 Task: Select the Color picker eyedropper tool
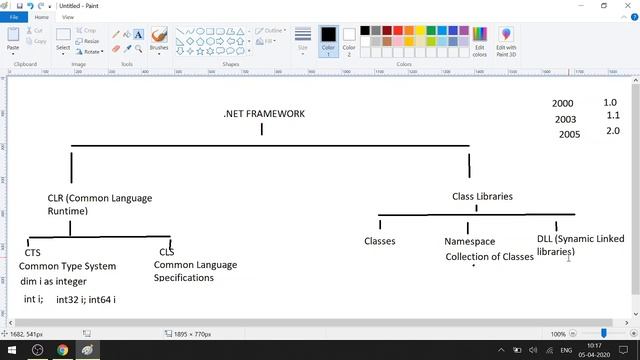tap(127, 49)
